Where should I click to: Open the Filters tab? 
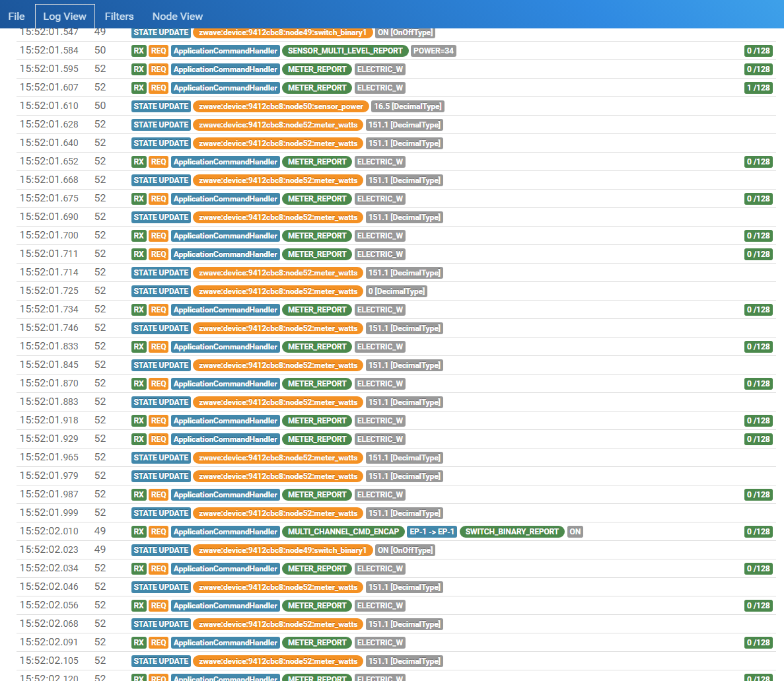[119, 16]
